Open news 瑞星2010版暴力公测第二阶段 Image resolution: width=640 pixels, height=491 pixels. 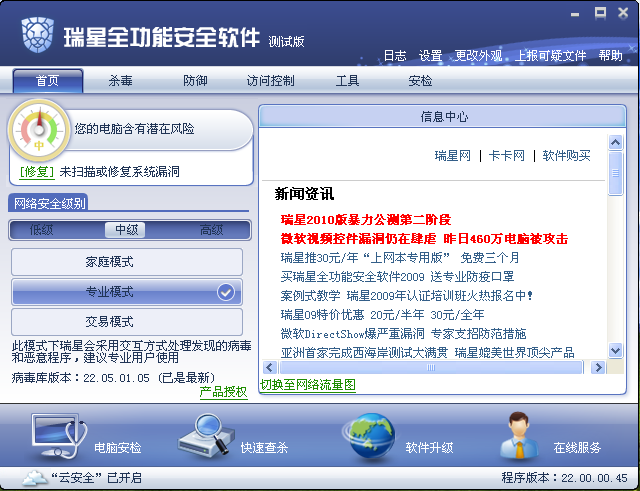366,220
